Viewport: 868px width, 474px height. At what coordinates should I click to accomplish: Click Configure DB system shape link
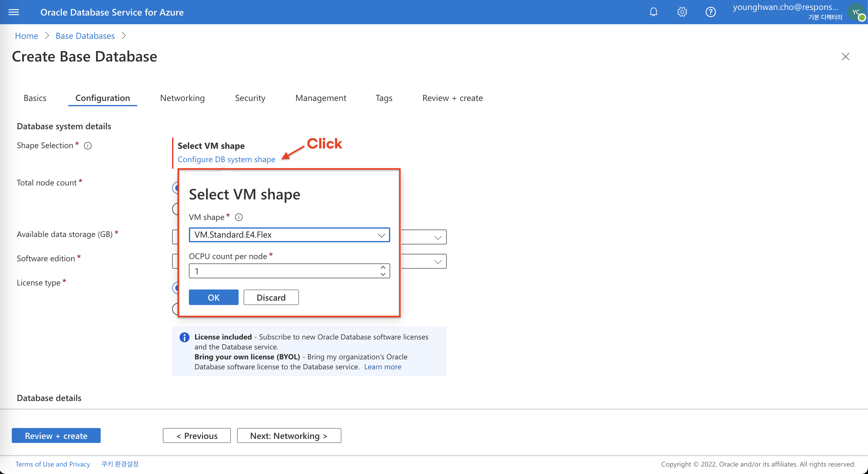click(x=226, y=159)
